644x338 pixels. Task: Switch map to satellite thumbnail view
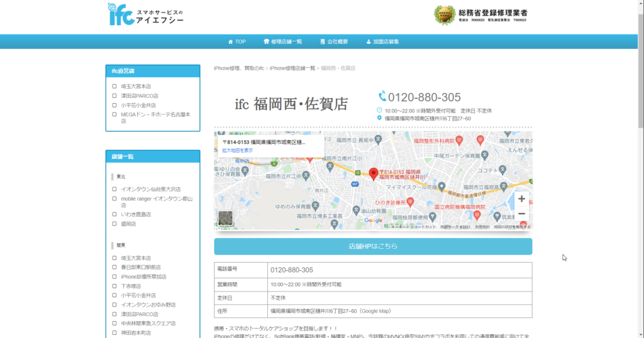226,218
